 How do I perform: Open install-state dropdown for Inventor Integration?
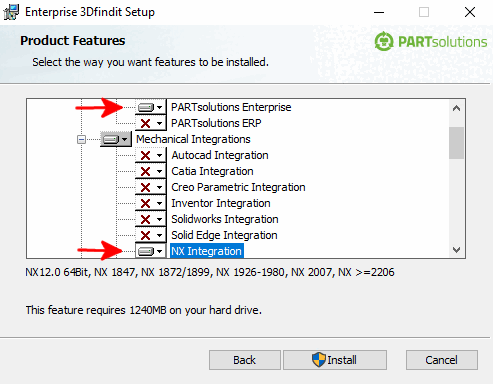coord(151,203)
